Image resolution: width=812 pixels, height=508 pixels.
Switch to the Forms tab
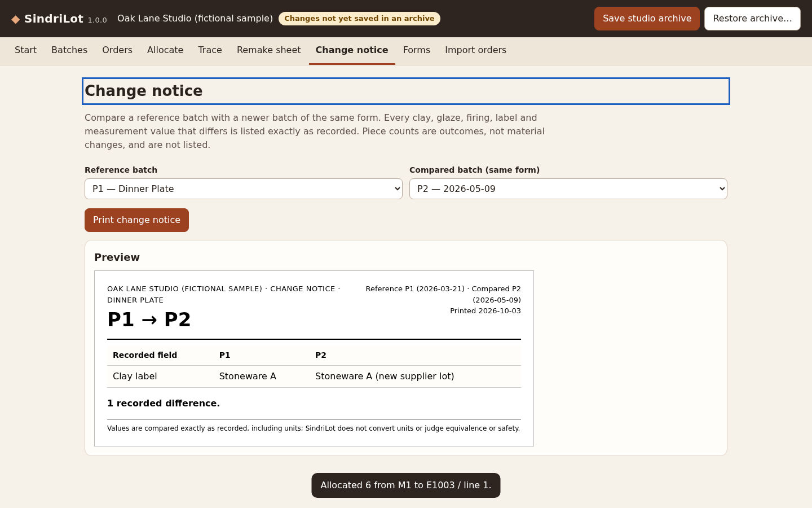pyautogui.click(x=417, y=50)
